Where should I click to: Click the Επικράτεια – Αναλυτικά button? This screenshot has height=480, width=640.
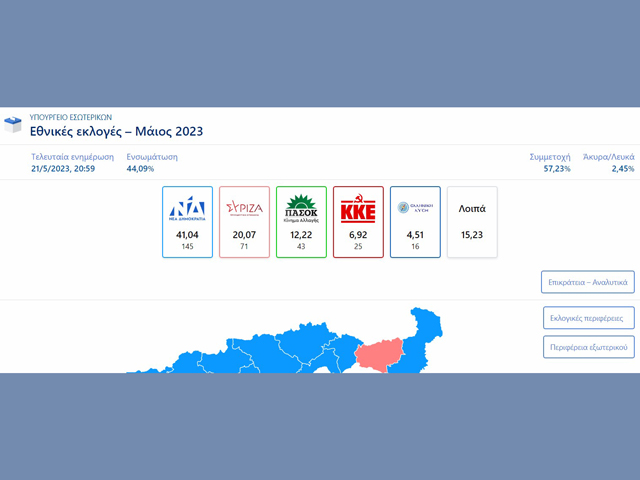click(x=587, y=282)
